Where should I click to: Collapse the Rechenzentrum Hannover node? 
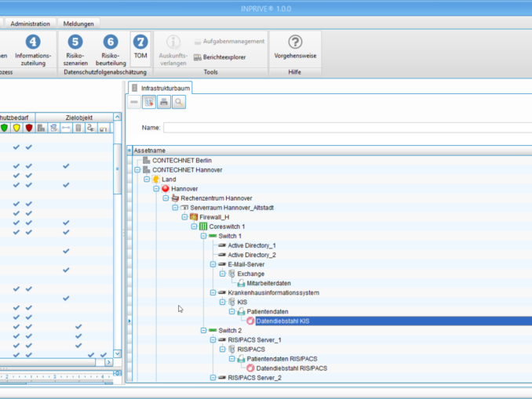166,198
